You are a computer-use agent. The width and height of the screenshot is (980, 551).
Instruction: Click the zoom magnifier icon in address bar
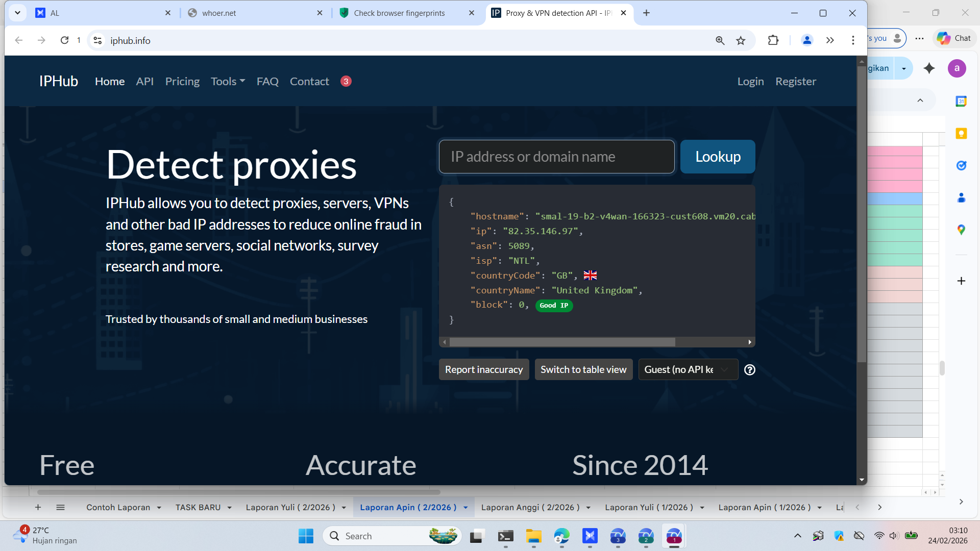tap(720, 40)
